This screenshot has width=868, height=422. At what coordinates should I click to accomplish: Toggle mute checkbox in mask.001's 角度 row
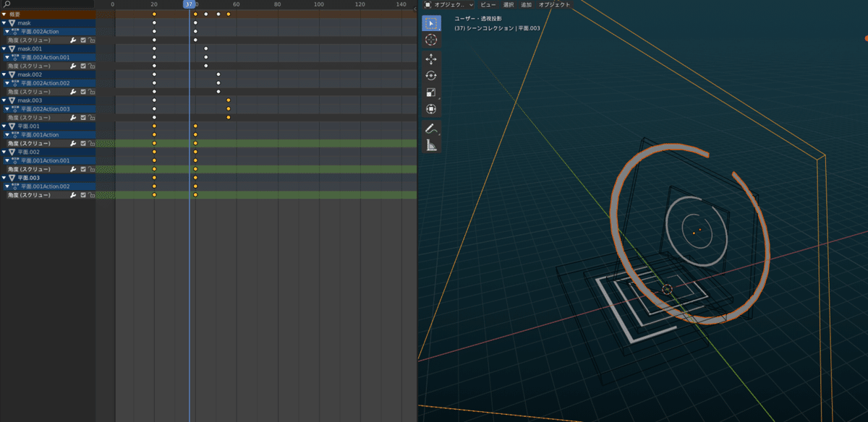[83, 66]
